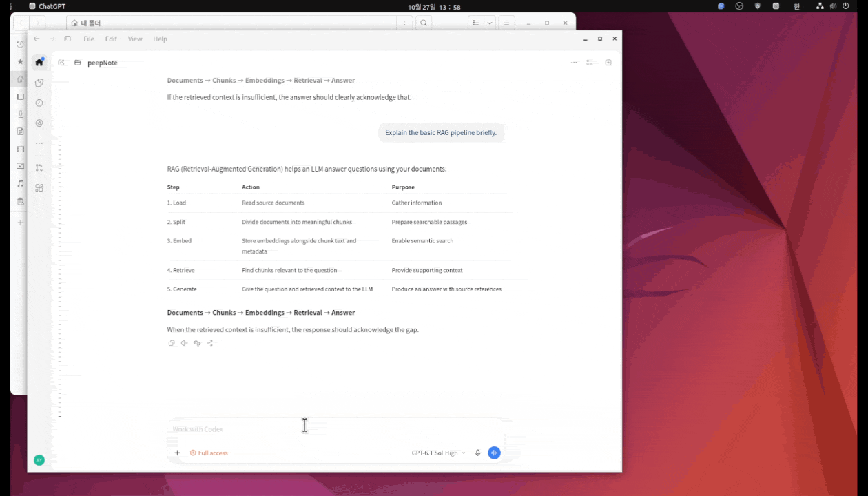
Task: Click the plus-square icon at top right
Action: [x=608, y=63]
